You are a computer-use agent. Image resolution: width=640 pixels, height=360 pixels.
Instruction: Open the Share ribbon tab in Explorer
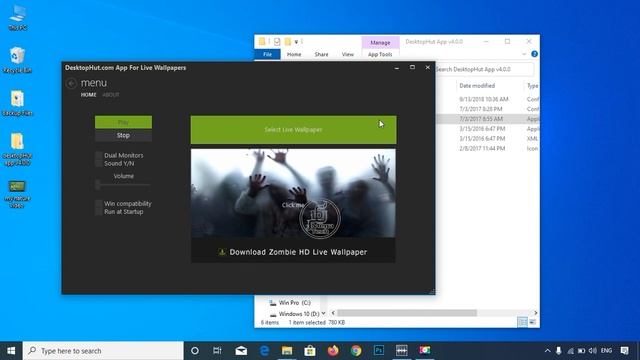coord(321,54)
